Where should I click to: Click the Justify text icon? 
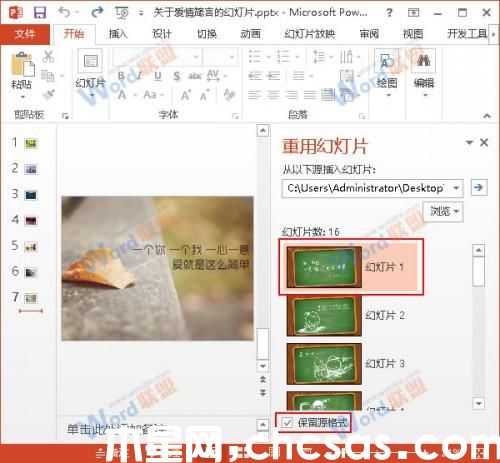310,95
